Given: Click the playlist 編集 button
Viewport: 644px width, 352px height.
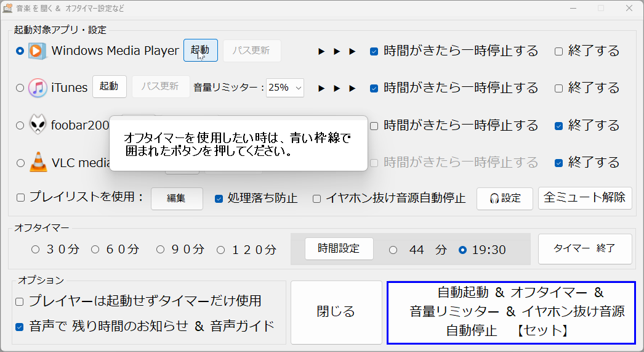Looking at the screenshot, I should pos(177,199).
